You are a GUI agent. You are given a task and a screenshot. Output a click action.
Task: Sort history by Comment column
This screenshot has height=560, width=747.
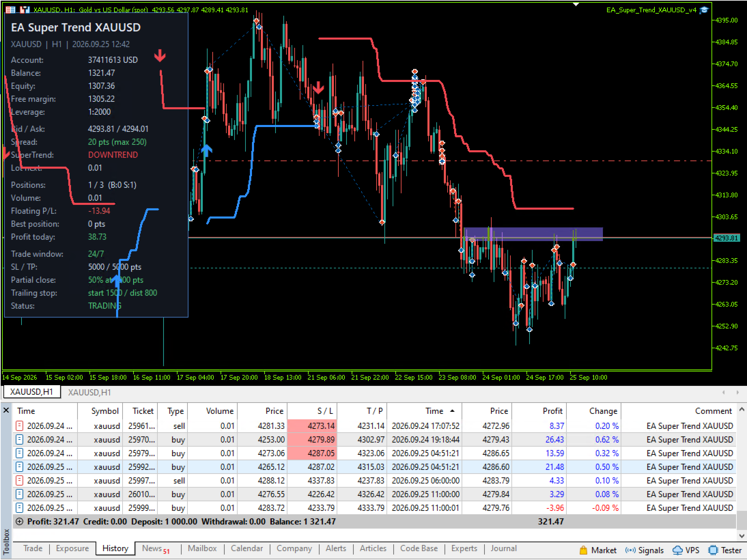(679, 411)
